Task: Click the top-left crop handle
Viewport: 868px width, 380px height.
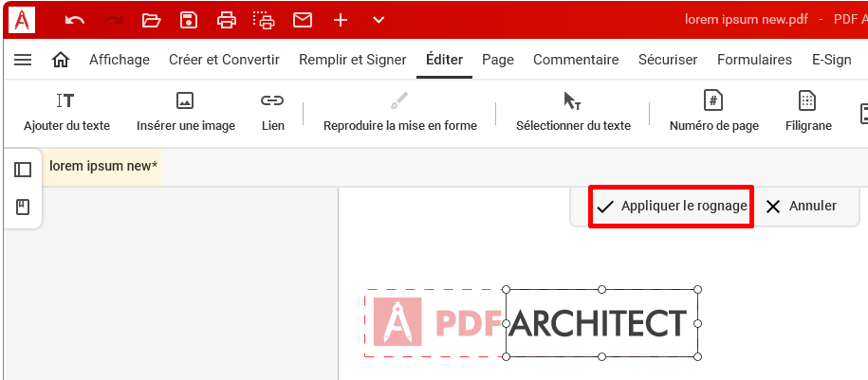Action: (x=506, y=289)
